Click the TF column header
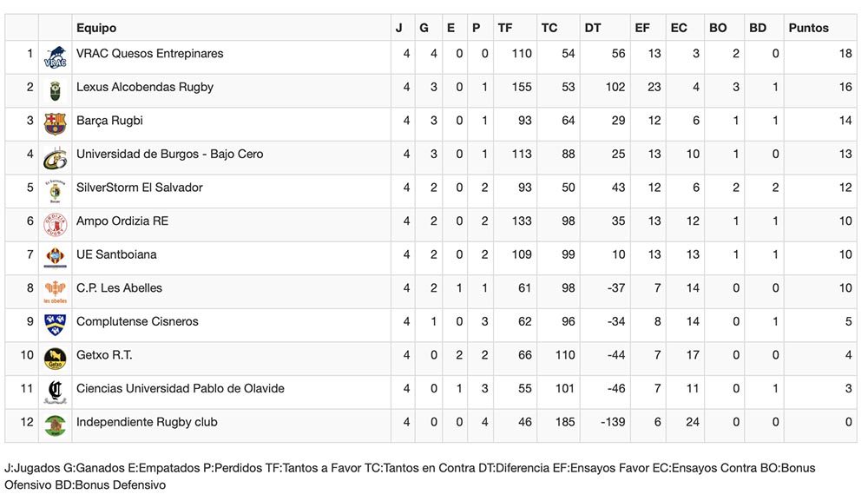The image size is (868, 501). coord(505,28)
